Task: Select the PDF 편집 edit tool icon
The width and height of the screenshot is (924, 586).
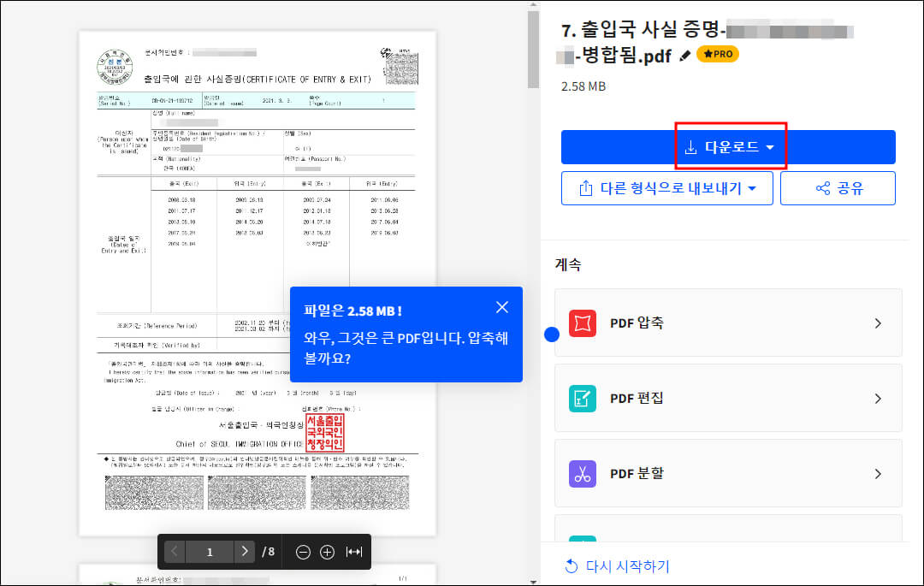Action: pyautogui.click(x=584, y=399)
